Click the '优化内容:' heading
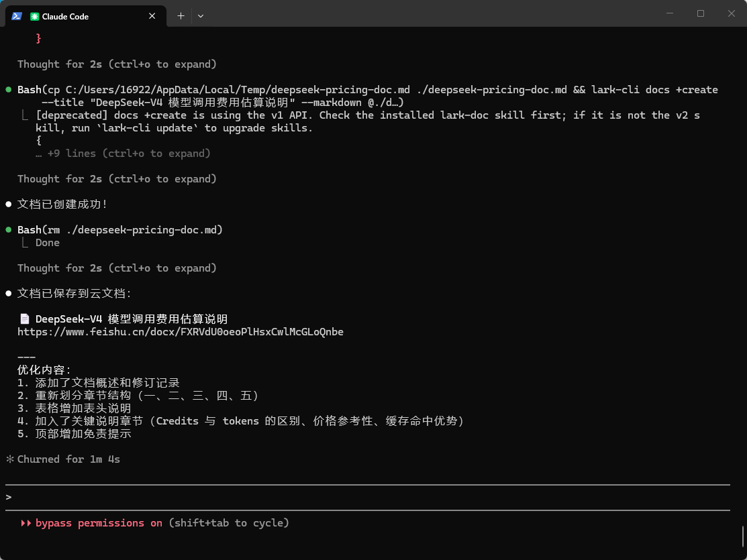 [x=44, y=370]
